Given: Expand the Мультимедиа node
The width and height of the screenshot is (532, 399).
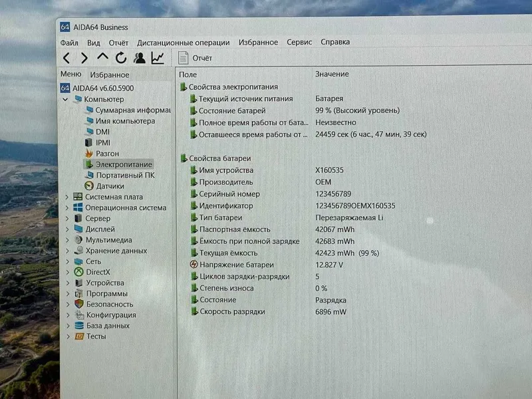Looking at the screenshot, I should pos(67,240).
